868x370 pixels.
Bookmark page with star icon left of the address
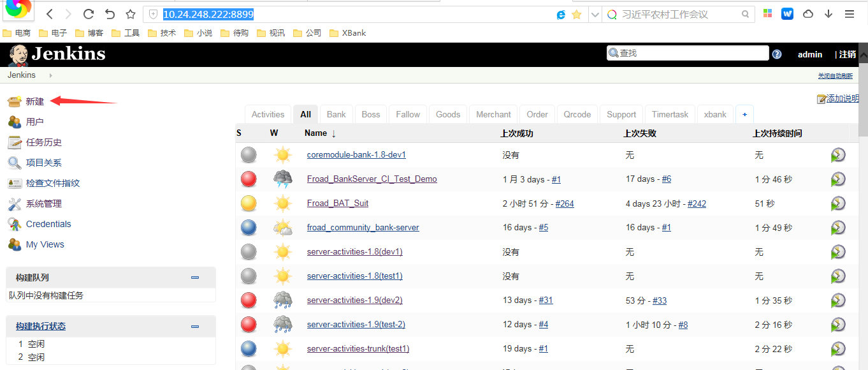coord(131,14)
